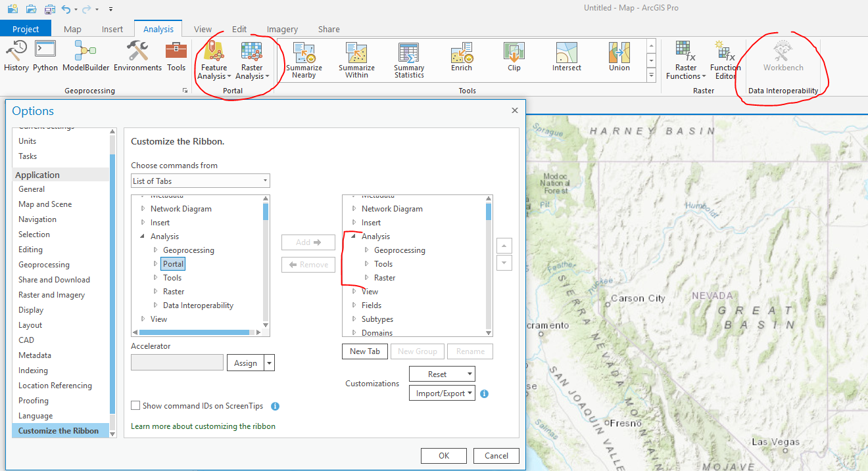Open Geoprocessing group dialog launcher
The height and width of the screenshot is (471, 868).
point(185,91)
